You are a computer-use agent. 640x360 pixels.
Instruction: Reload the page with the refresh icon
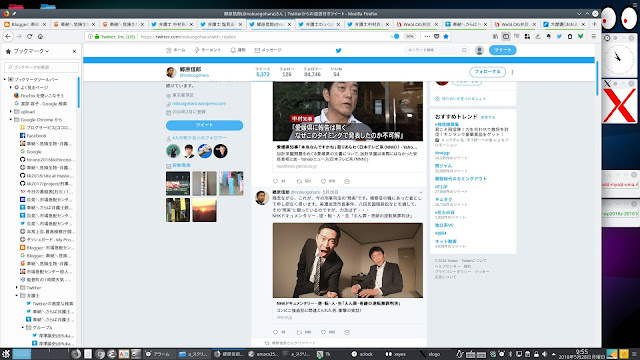29,36
